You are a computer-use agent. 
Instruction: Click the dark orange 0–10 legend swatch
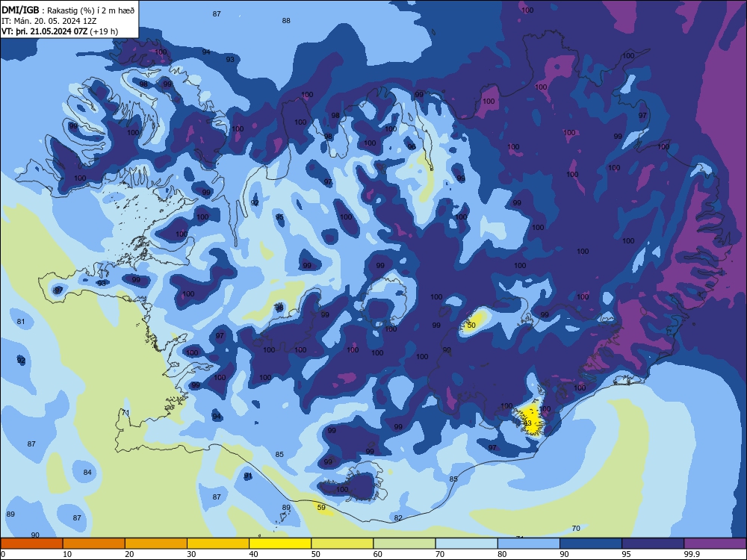point(31,544)
